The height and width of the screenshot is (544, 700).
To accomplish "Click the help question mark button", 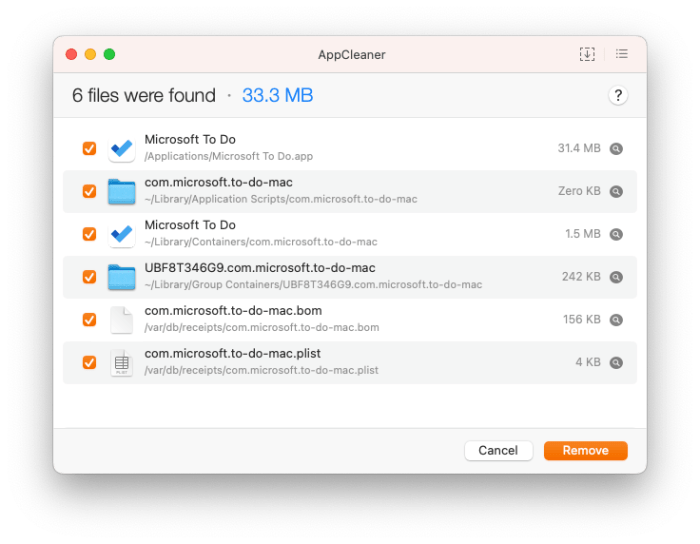I will pyautogui.click(x=618, y=96).
